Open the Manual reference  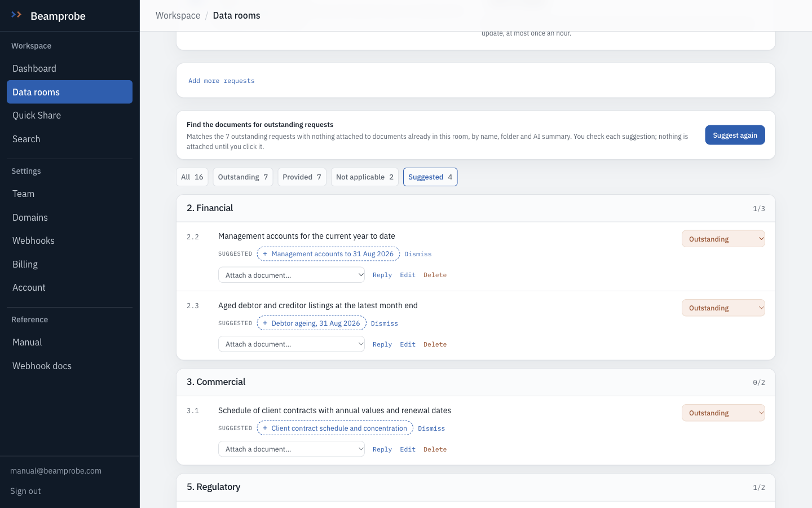pyautogui.click(x=69, y=342)
